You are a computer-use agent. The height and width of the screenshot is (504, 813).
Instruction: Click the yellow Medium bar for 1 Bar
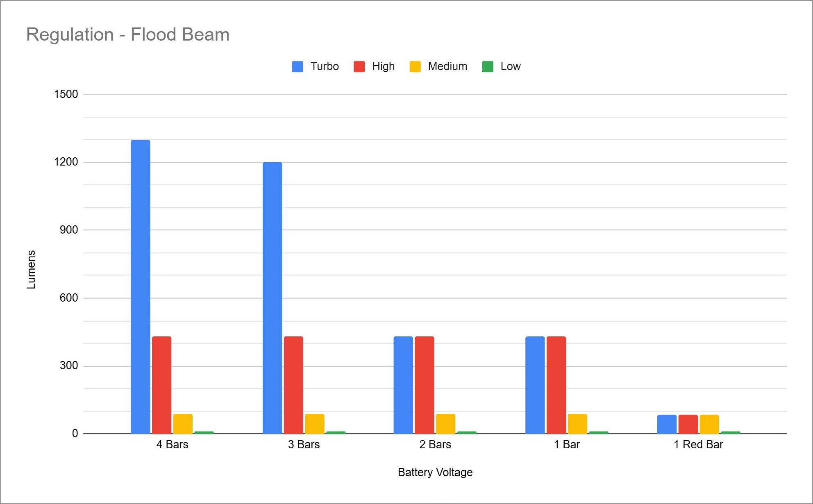[577, 424]
